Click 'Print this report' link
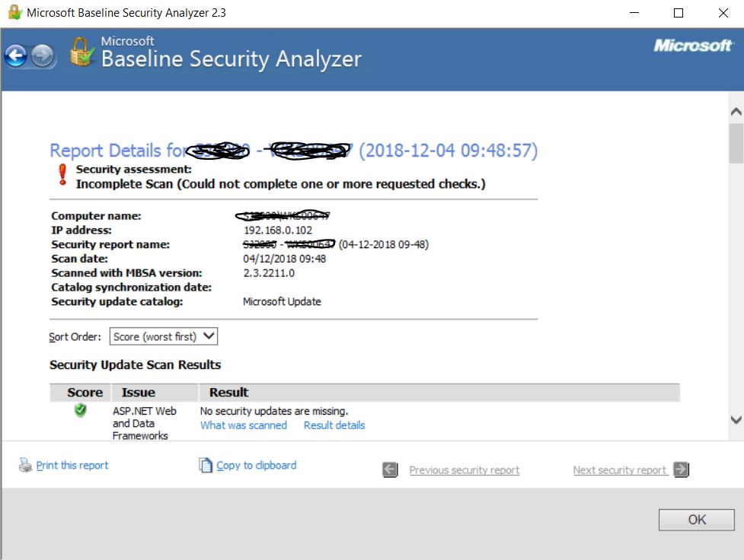 pos(72,465)
